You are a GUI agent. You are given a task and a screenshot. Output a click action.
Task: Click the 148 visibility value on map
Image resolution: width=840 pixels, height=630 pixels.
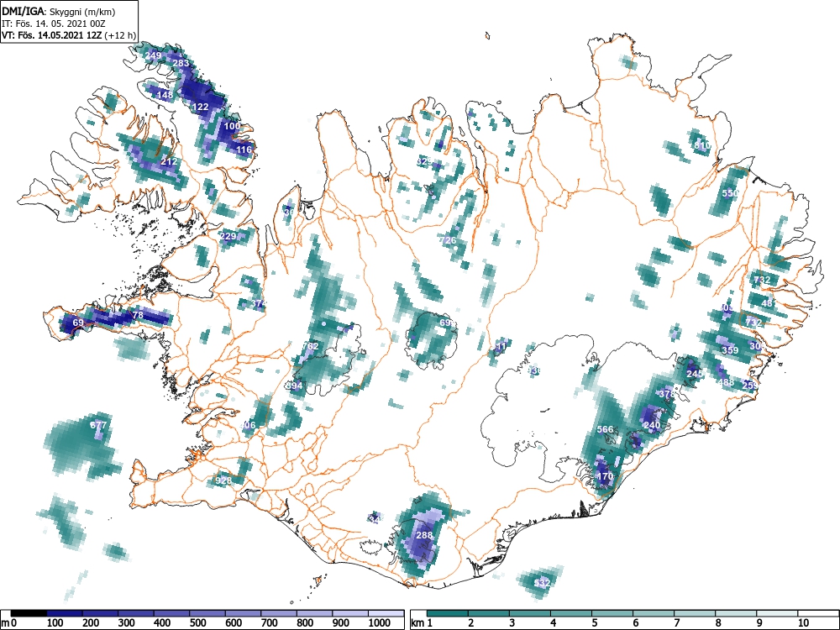click(165, 96)
